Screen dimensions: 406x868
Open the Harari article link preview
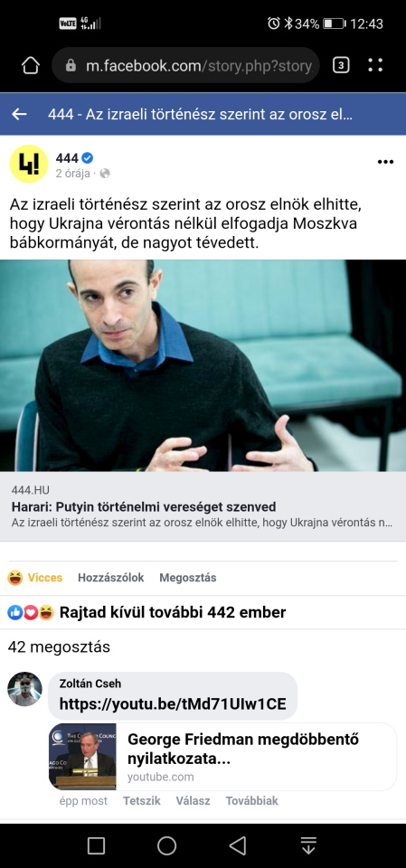[x=203, y=506]
